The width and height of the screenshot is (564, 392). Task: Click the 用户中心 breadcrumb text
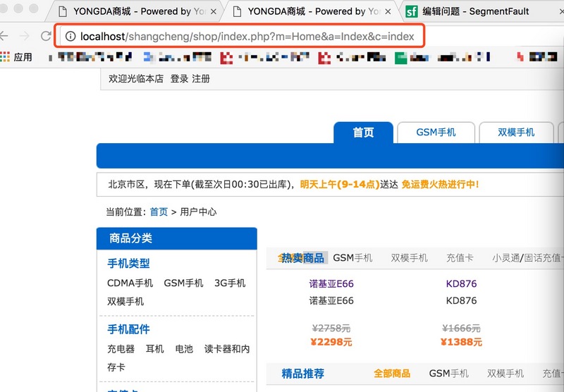click(198, 212)
